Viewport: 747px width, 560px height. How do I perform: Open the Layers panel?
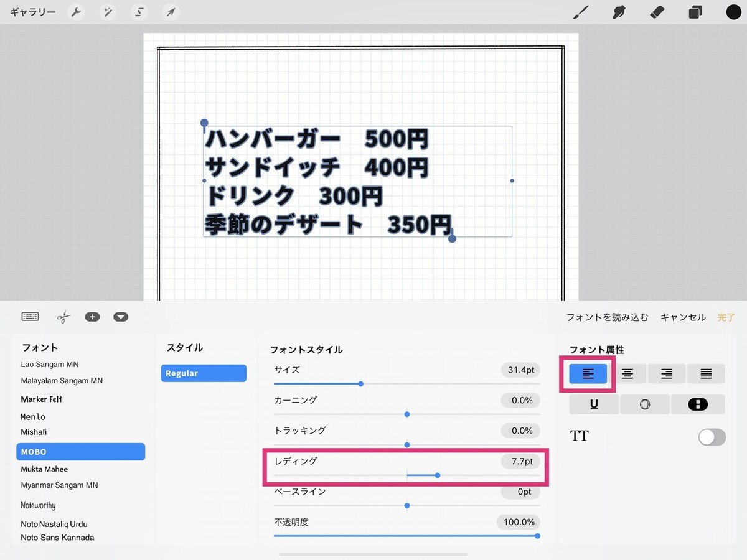click(695, 12)
